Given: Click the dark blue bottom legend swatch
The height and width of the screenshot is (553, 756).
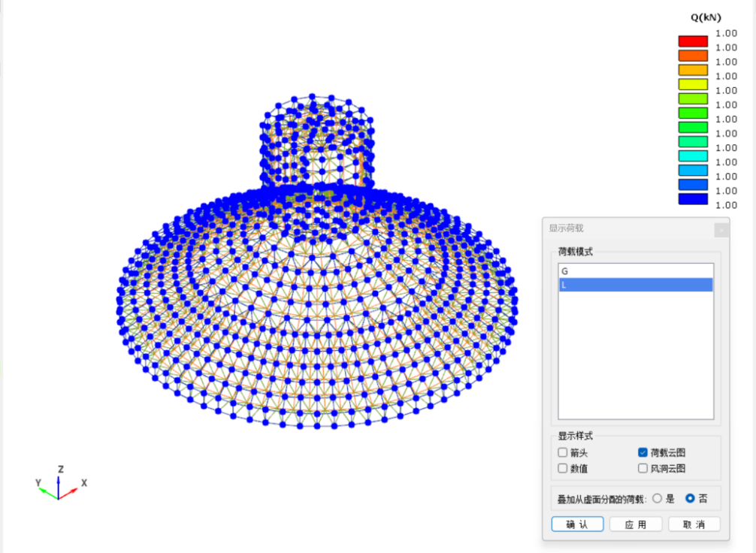Looking at the screenshot, I should coord(693,199).
